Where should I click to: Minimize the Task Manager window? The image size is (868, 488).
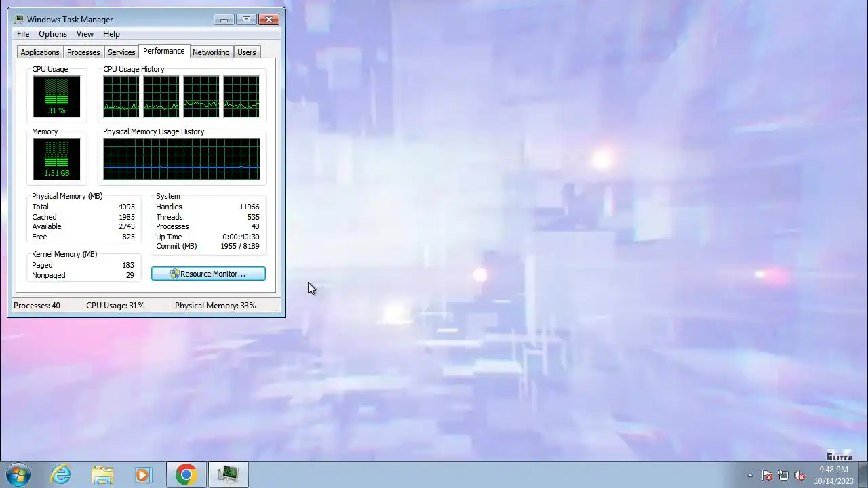[224, 20]
